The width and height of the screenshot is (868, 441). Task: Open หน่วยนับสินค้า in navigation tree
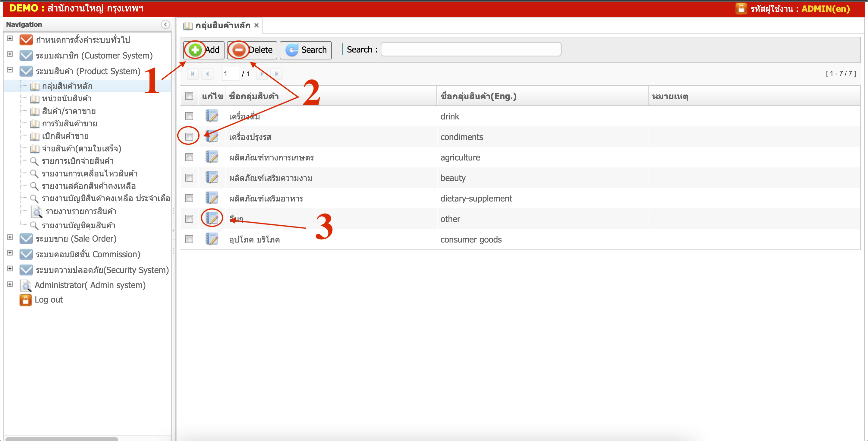coord(66,98)
